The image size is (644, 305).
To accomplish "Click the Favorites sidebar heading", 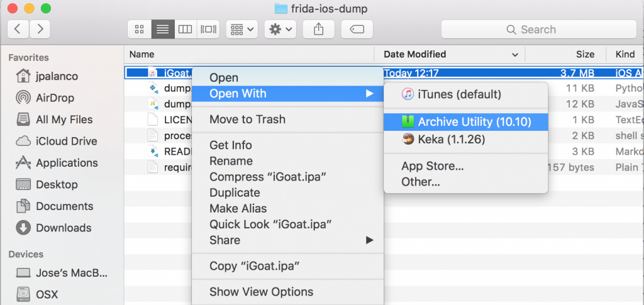I will point(29,57).
